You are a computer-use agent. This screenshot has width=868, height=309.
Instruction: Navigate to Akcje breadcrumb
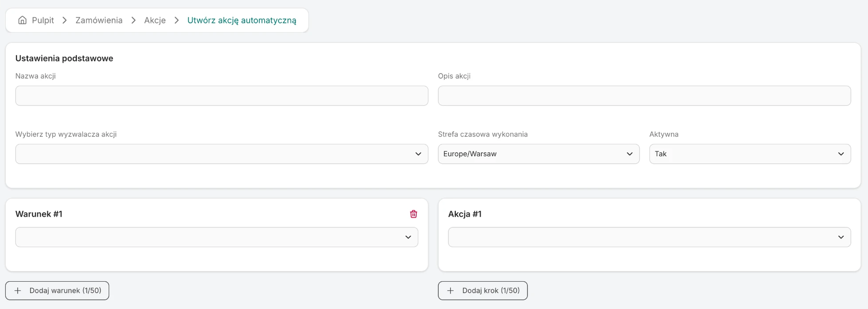155,20
